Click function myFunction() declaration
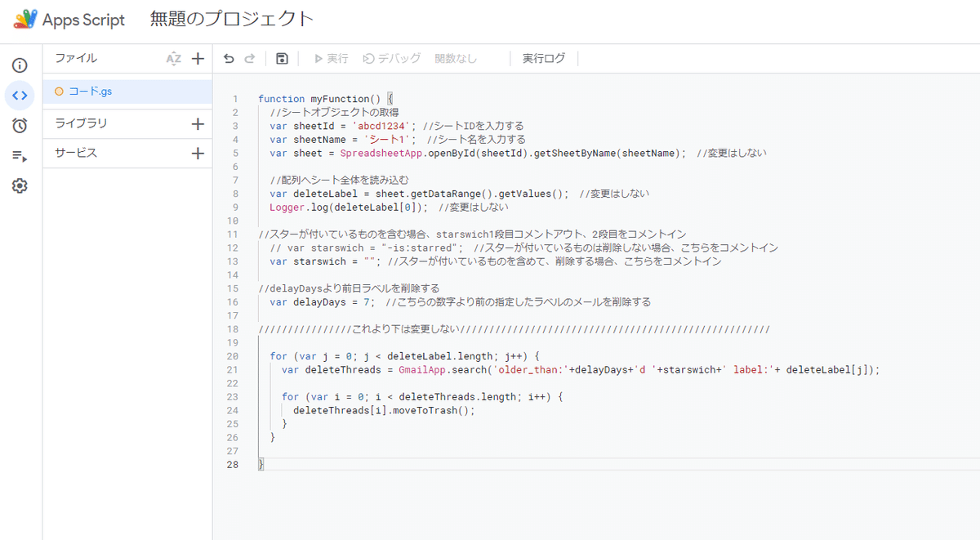This screenshot has width=980, height=540. point(326,99)
